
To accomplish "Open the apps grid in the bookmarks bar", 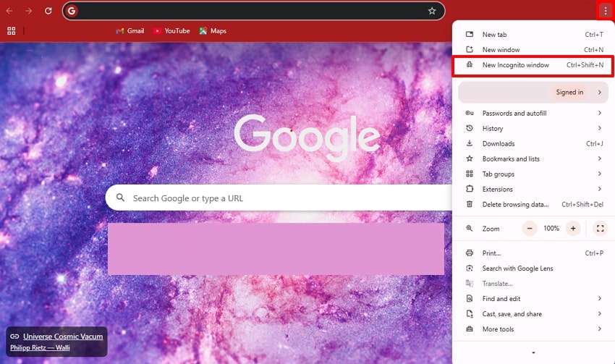I will [12, 31].
